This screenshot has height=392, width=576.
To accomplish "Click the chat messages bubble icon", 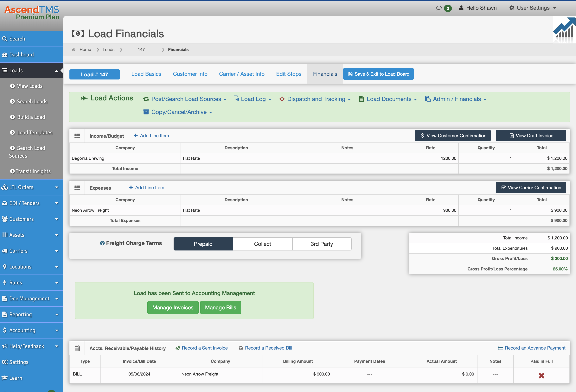I will click(x=439, y=8).
